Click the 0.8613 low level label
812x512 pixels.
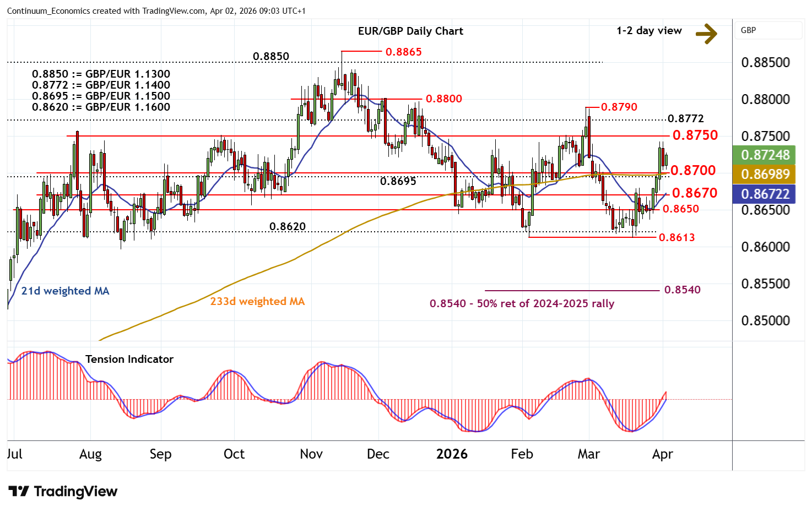676,237
